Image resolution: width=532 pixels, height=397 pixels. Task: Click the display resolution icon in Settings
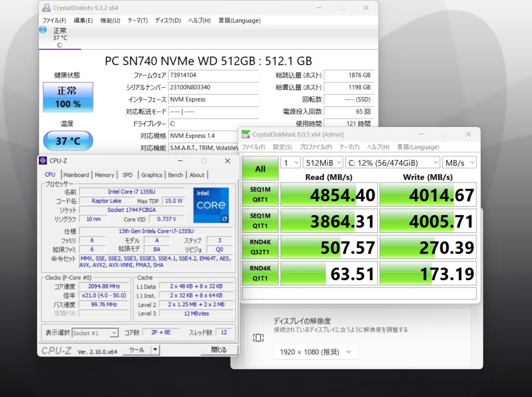258,338
